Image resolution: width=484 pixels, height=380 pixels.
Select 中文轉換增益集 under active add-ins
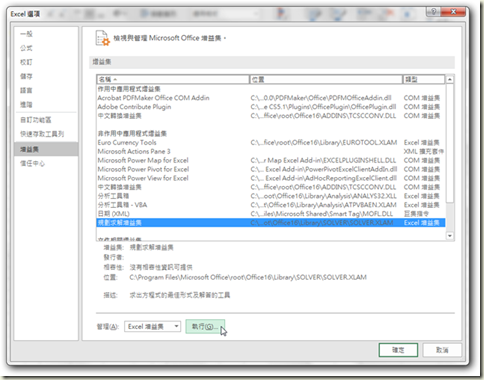271,116
